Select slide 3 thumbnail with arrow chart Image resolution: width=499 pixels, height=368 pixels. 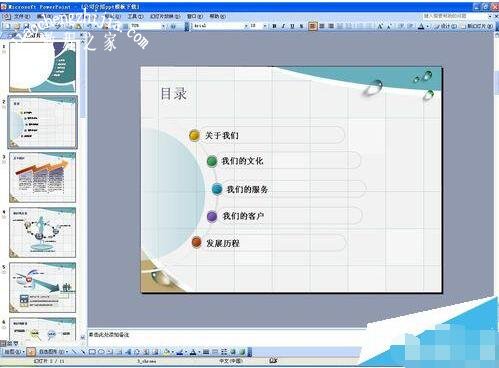pyautogui.click(x=43, y=177)
